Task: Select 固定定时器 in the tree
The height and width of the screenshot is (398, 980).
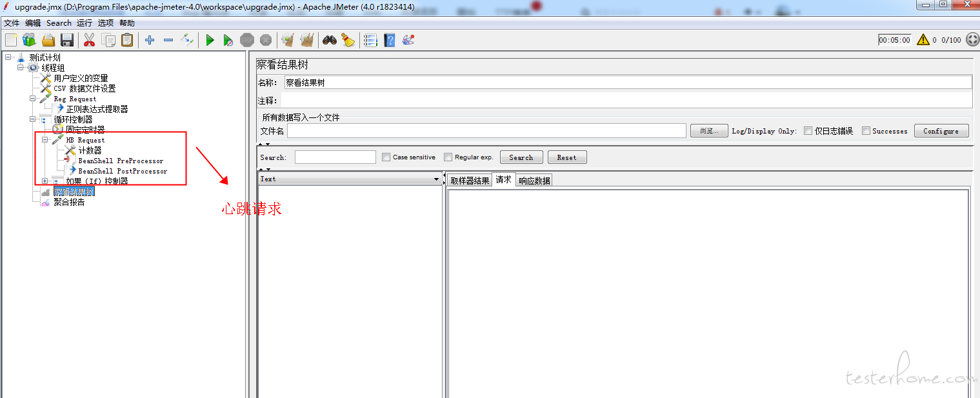Action: click(x=85, y=130)
